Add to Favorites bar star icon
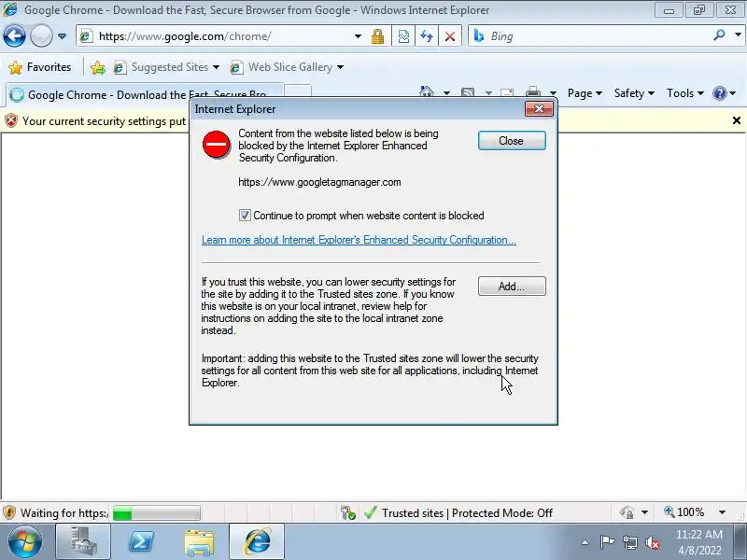This screenshot has width=747, height=560. point(98,67)
